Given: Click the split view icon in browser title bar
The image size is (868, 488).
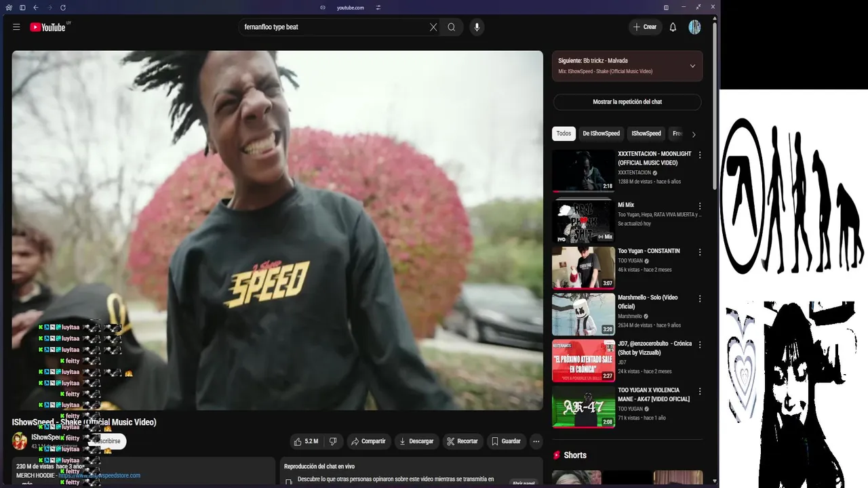Looking at the screenshot, I should 666,7.
